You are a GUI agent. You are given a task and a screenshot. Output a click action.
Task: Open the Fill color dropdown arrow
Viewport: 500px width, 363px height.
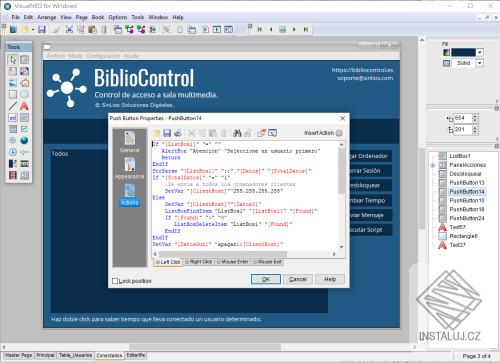click(479, 52)
